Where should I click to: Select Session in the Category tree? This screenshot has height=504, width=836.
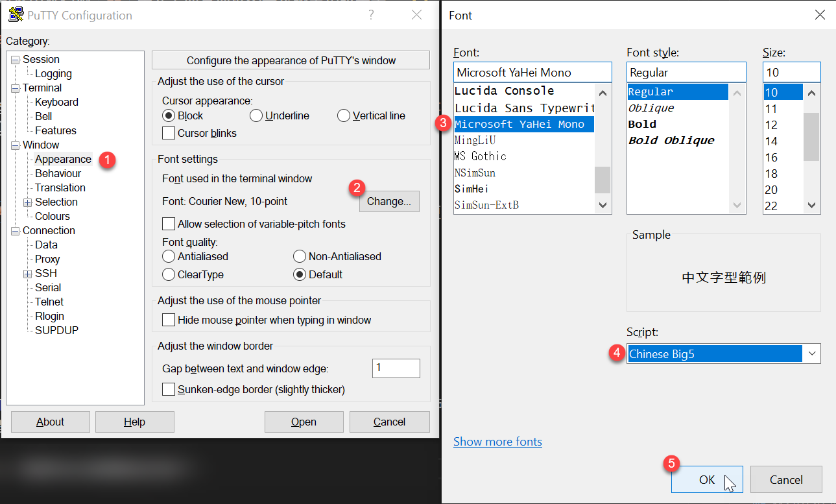41,59
